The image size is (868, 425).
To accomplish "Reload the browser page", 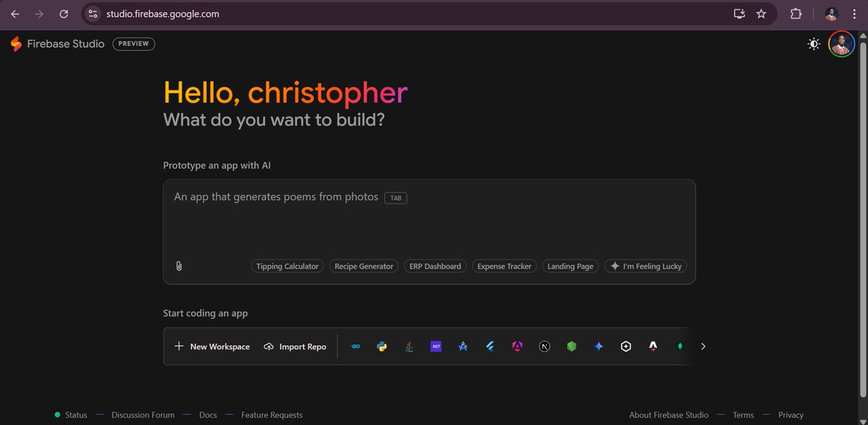I will coord(64,14).
